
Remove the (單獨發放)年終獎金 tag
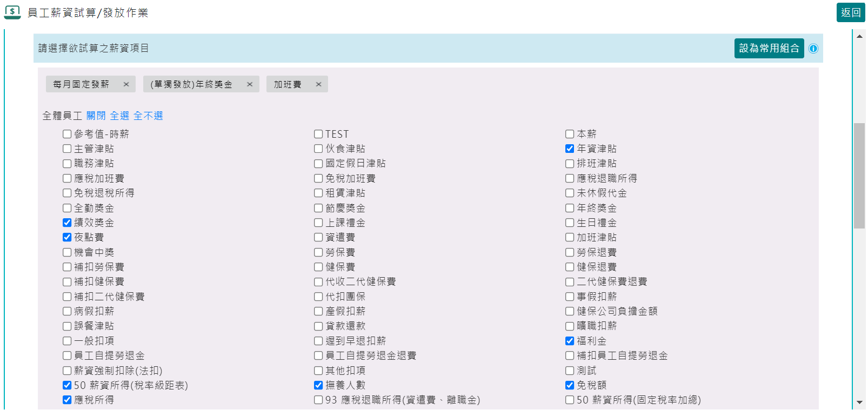250,84
